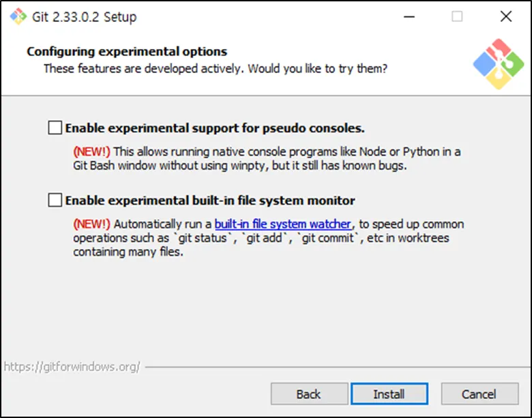Click the red NEW tag under pseudo consoles
The width and height of the screenshot is (532, 418).
tap(91, 151)
